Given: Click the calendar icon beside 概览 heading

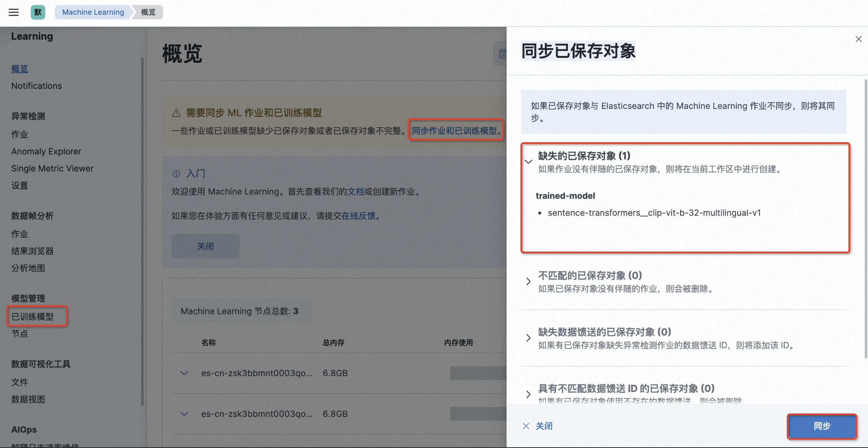Looking at the screenshot, I should 502,54.
